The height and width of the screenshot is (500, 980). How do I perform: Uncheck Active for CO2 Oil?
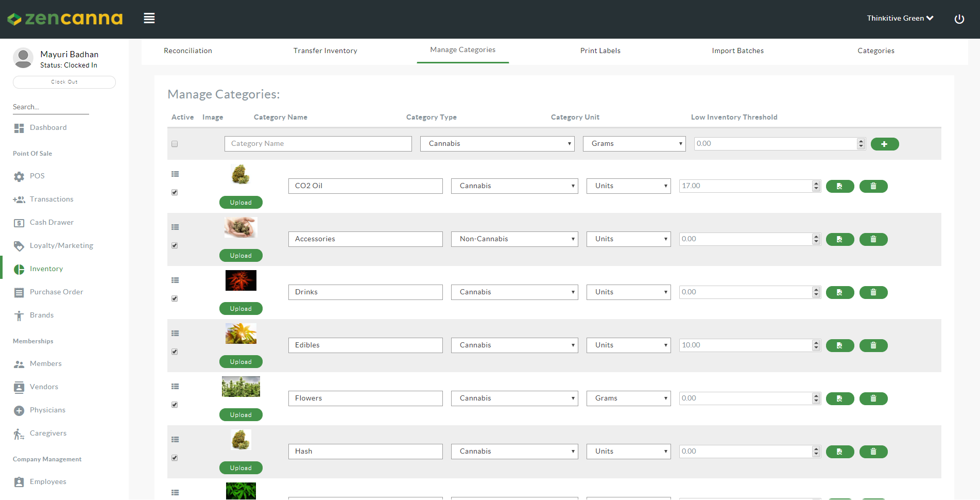coord(175,192)
